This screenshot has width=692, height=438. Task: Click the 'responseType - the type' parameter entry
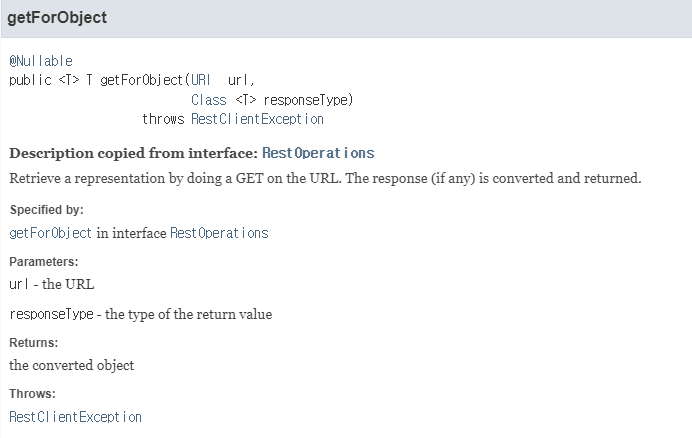pos(141,314)
